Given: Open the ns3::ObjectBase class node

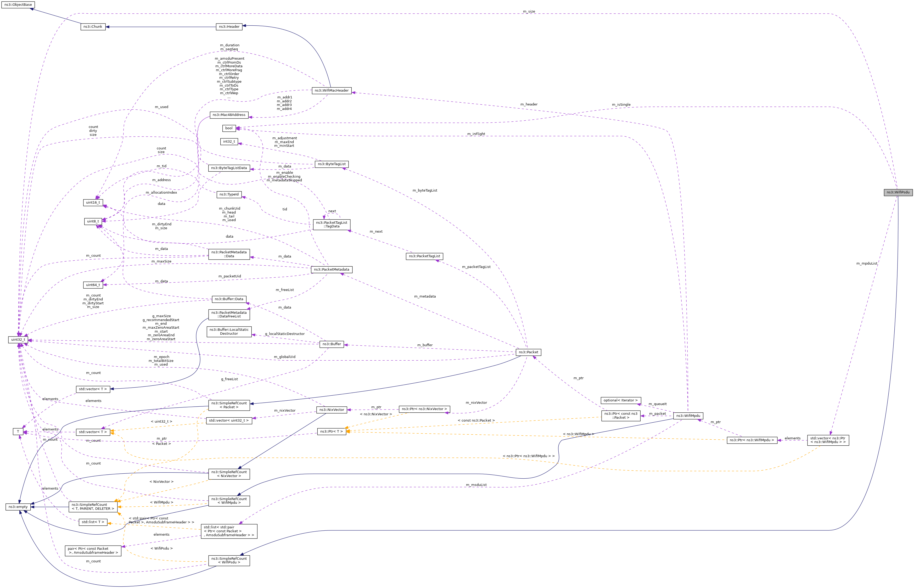Looking at the screenshot, I should (18, 5).
